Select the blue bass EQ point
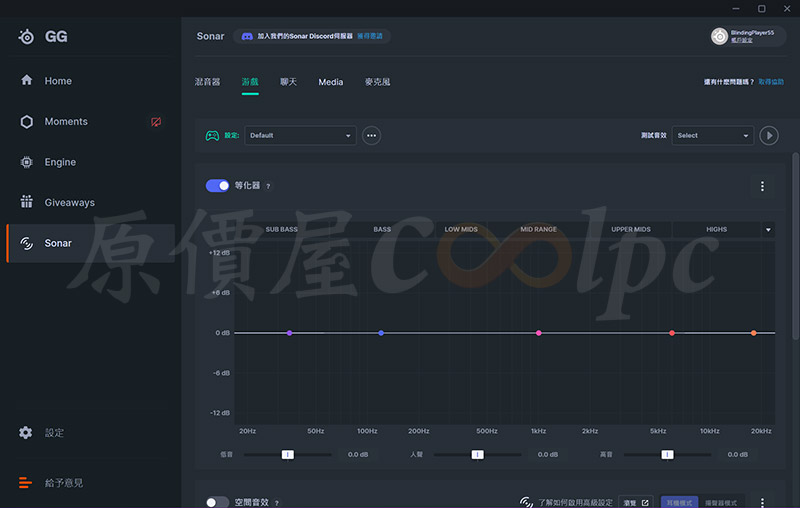The height and width of the screenshot is (508, 800). click(381, 333)
